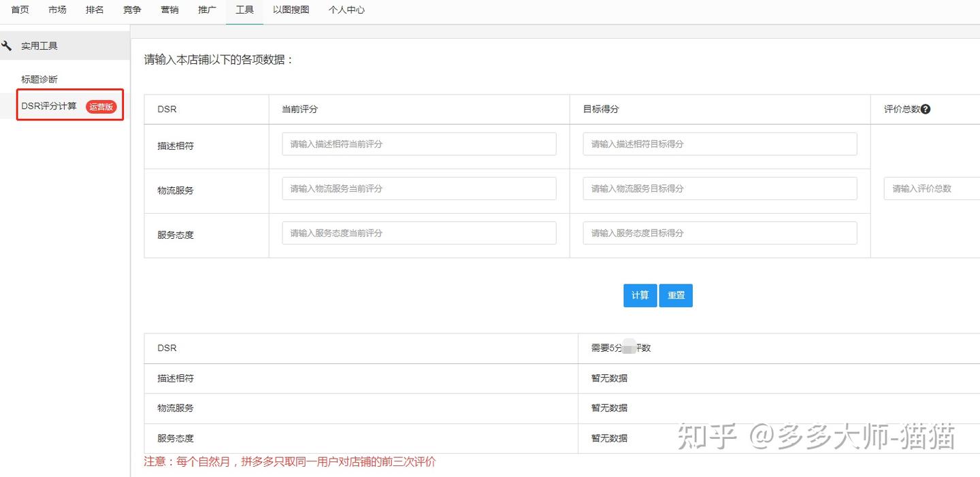Screen dimensions: 980x477
Task: Open the 推广 tab
Action: pyautogui.click(x=208, y=10)
